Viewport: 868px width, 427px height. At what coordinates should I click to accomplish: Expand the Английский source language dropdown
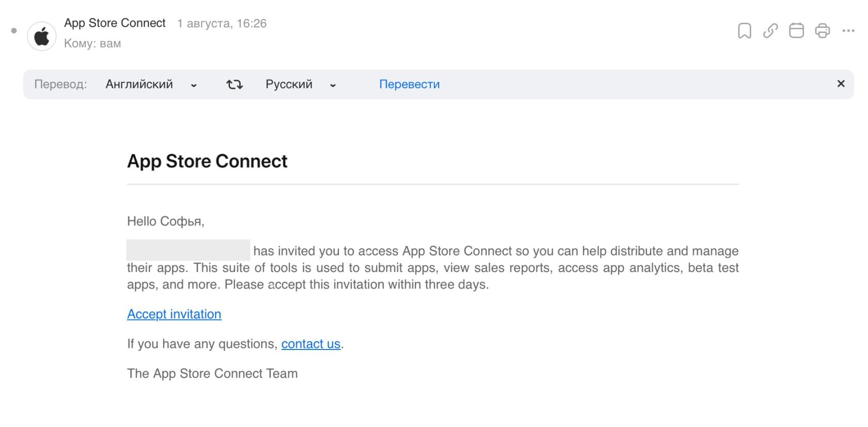point(150,85)
